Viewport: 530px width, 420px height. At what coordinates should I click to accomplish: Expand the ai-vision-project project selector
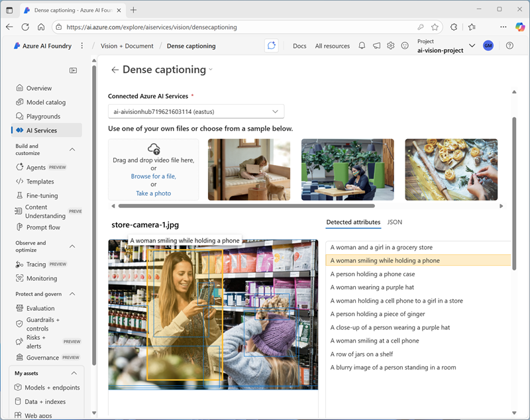point(472,46)
